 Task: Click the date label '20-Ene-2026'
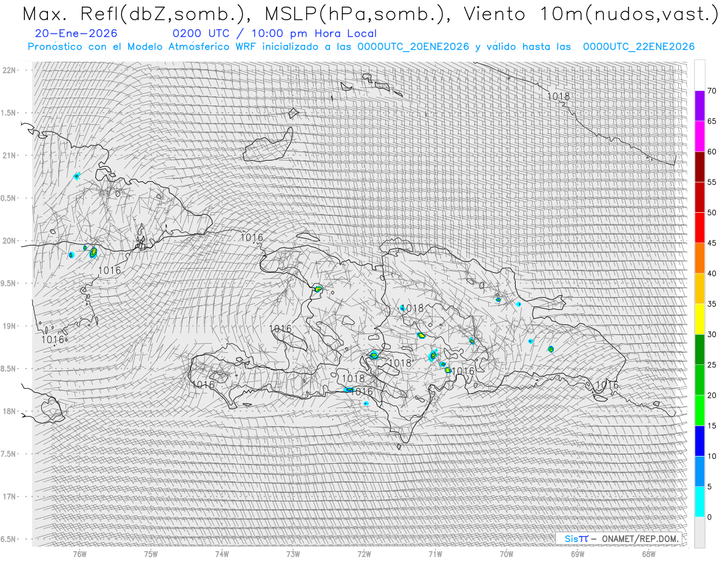(76, 34)
